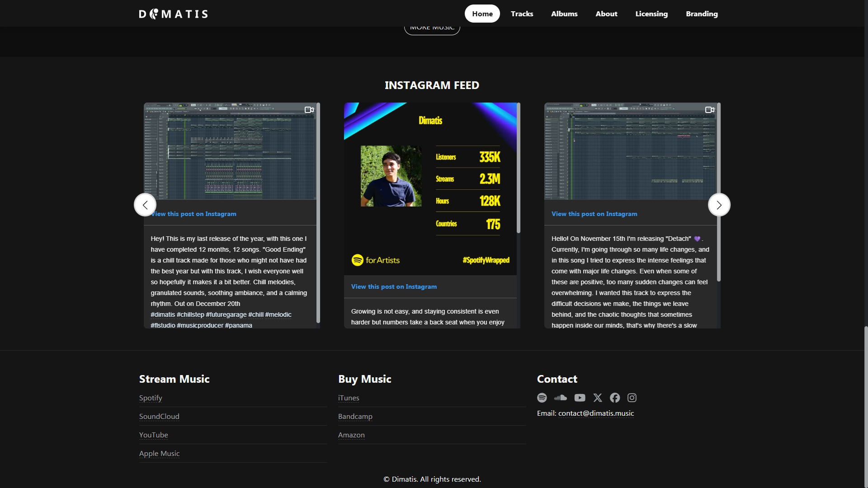Click the middle post's scrollbar
This screenshot has height=488, width=868.
click(x=519, y=168)
